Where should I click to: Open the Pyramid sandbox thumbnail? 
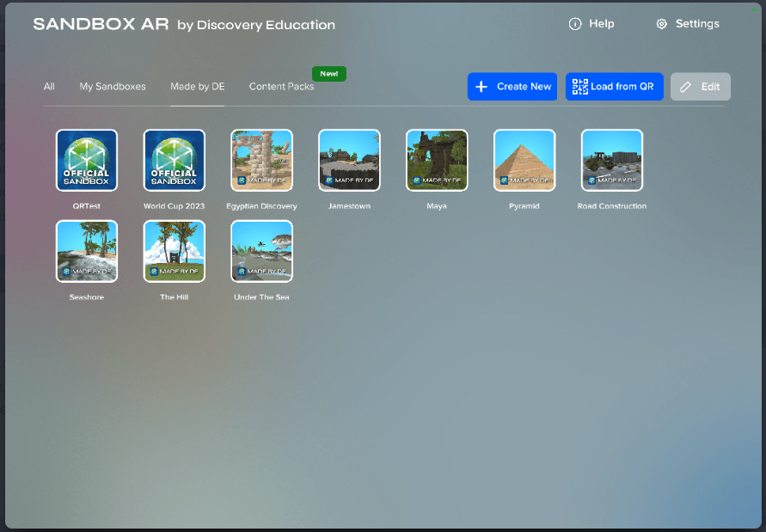tap(524, 160)
